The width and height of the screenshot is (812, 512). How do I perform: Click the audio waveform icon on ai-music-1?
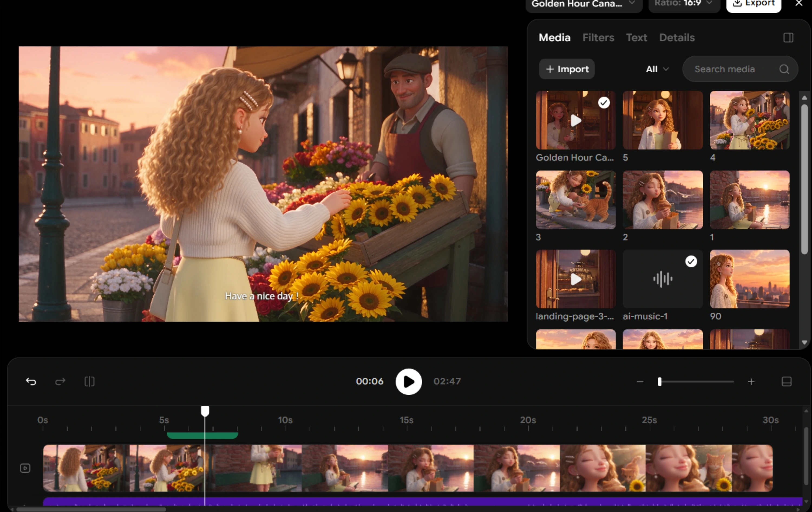pos(663,279)
